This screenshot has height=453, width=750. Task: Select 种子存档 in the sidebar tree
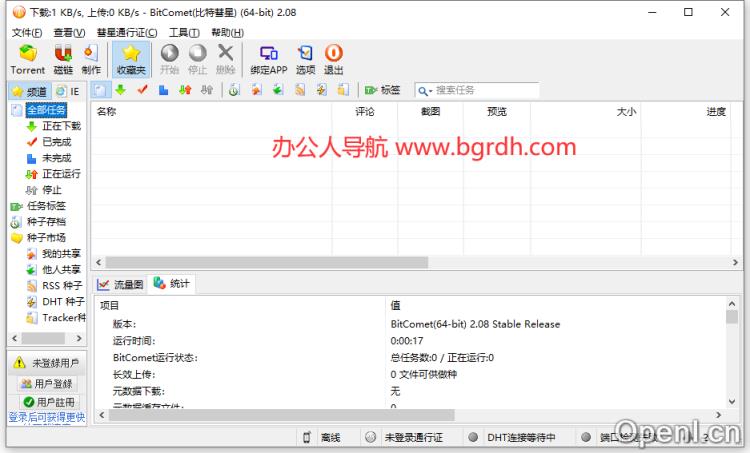point(46,221)
